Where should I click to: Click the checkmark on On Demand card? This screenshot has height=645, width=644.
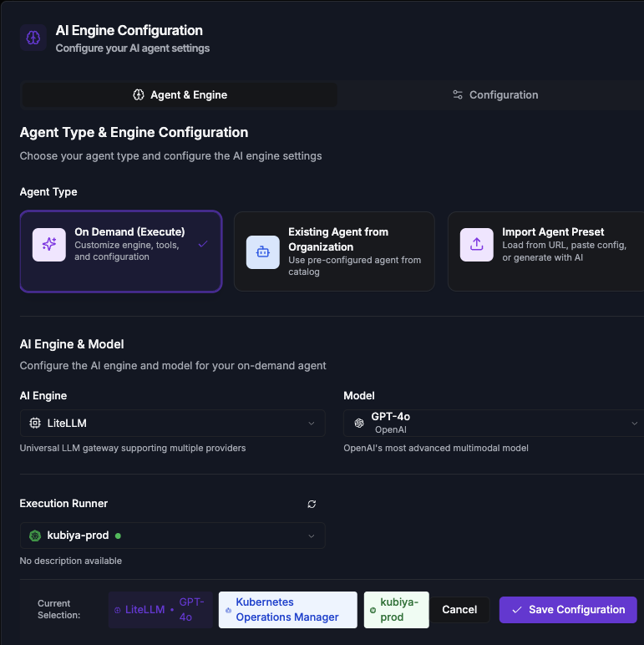(x=203, y=244)
